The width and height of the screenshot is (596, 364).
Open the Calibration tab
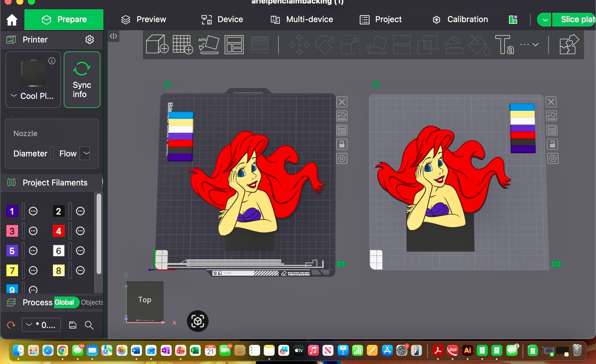point(460,20)
